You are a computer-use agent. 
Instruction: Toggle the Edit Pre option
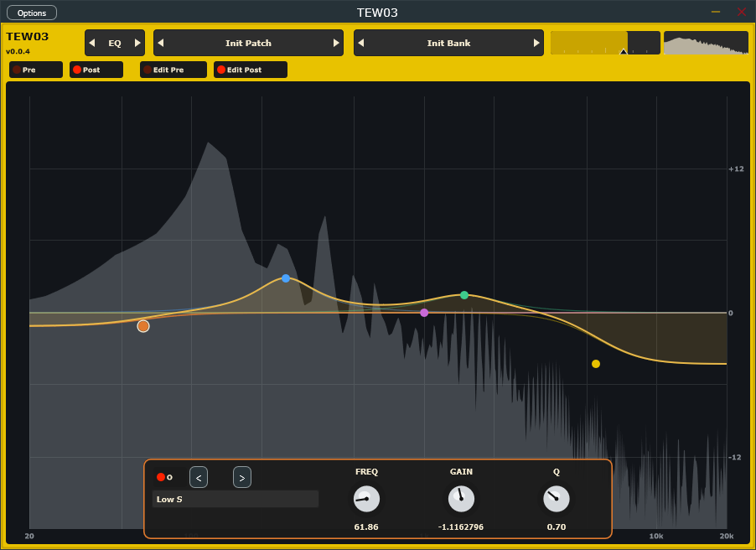pyautogui.click(x=173, y=70)
